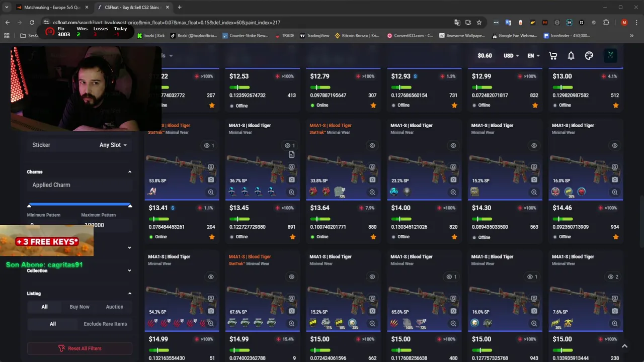The width and height of the screenshot is (644, 362).
Task: Select All listing types
Action: coord(44,307)
